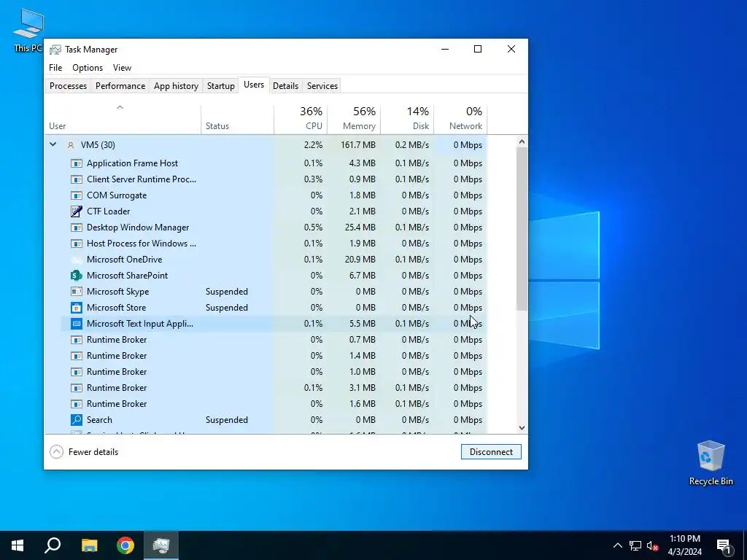Collapse the VM5 (30) user tree

(53, 145)
